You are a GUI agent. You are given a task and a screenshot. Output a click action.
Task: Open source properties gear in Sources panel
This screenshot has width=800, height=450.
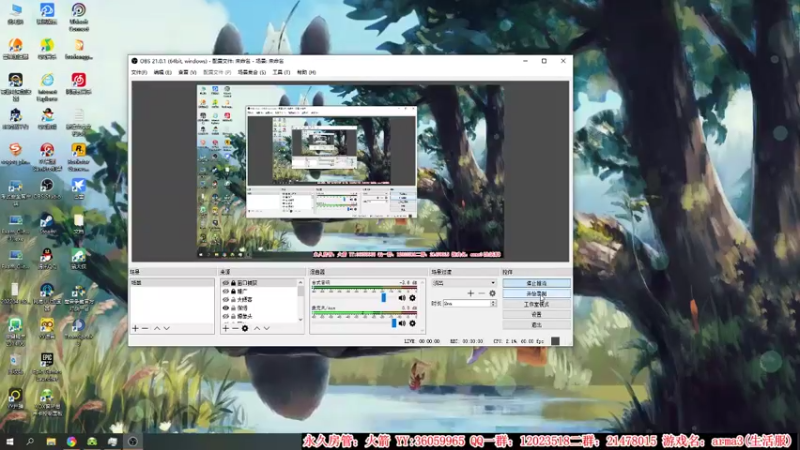pos(245,328)
